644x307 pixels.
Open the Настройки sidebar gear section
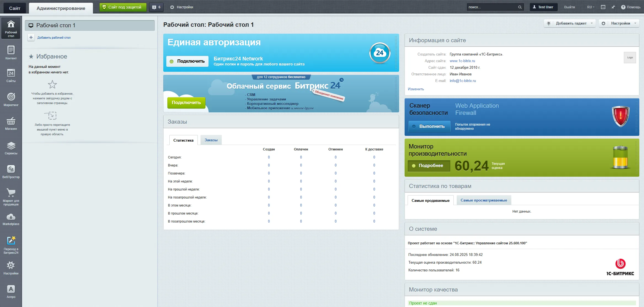click(x=11, y=268)
